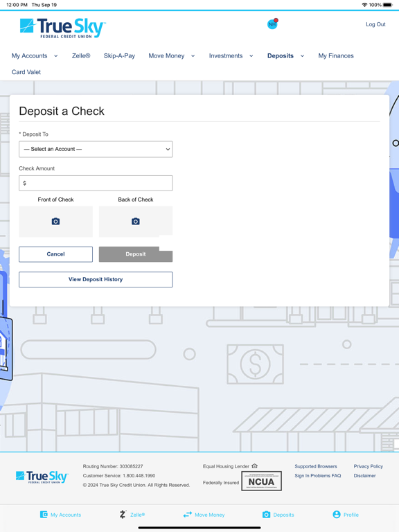Screen dimensions: 399x532
Task: Open the Supported Browsers link
Action: coord(316,466)
